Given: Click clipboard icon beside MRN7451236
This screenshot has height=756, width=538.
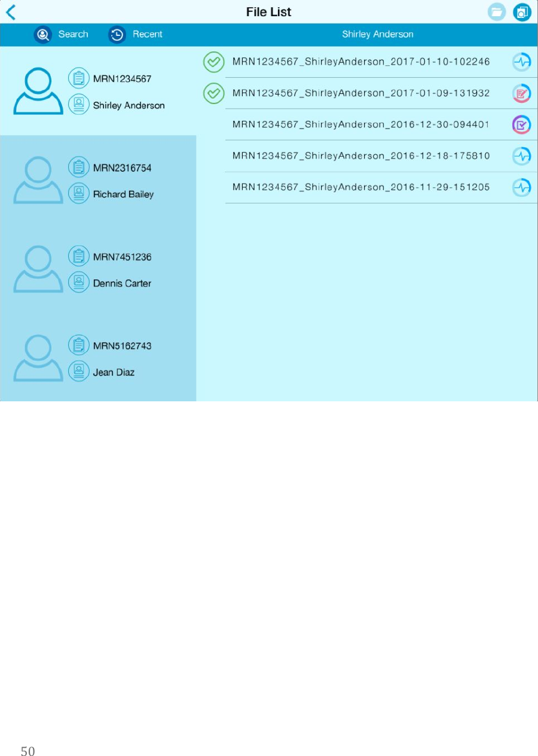Looking at the screenshot, I should coord(79,257).
